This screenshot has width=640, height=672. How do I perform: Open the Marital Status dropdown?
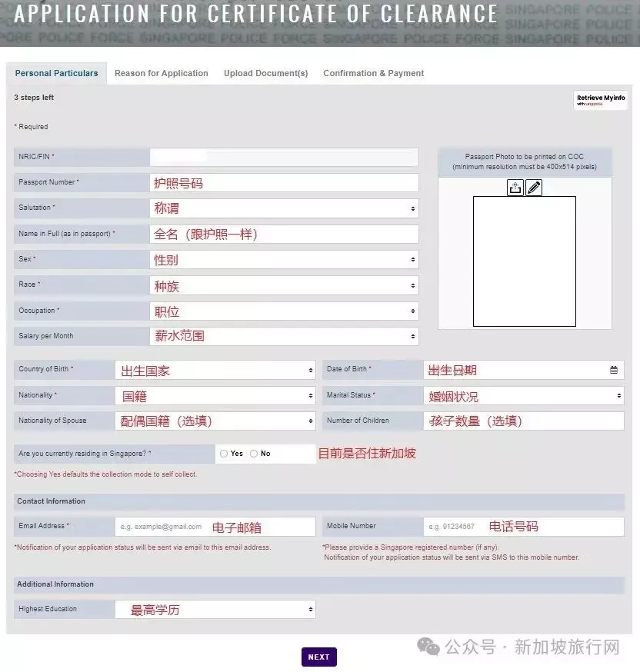tap(524, 395)
